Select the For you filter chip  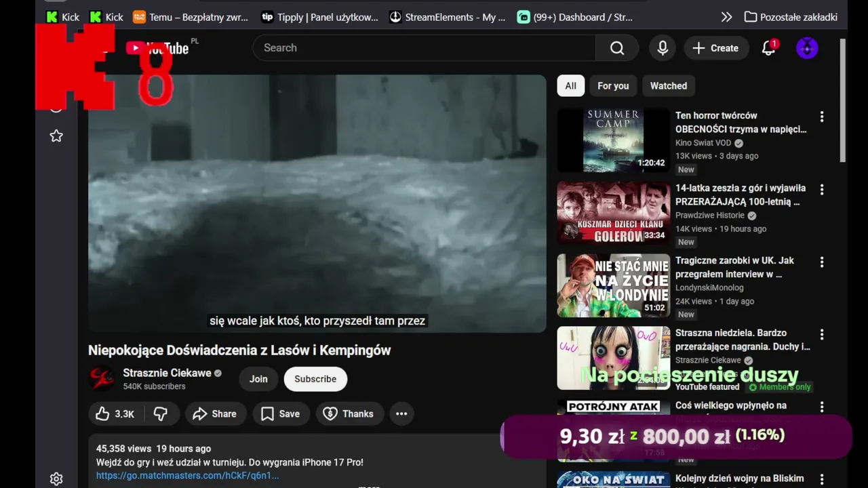pyautogui.click(x=613, y=86)
